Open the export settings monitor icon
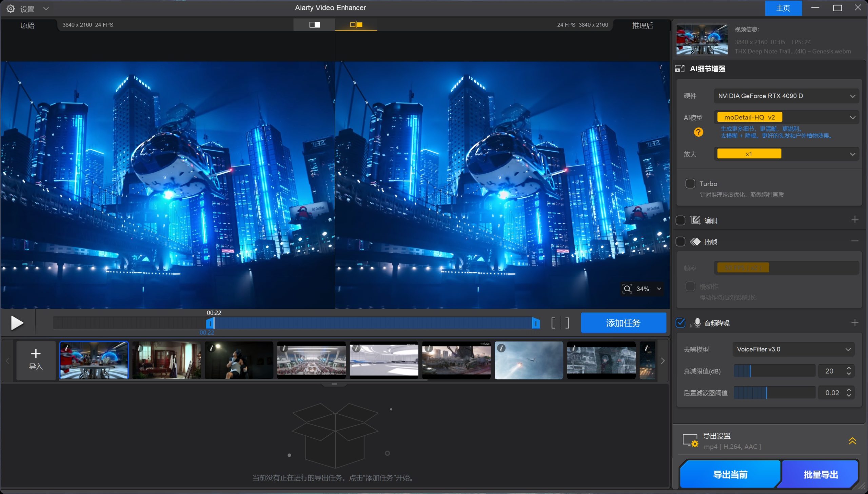This screenshot has height=494, width=868. tap(690, 440)
